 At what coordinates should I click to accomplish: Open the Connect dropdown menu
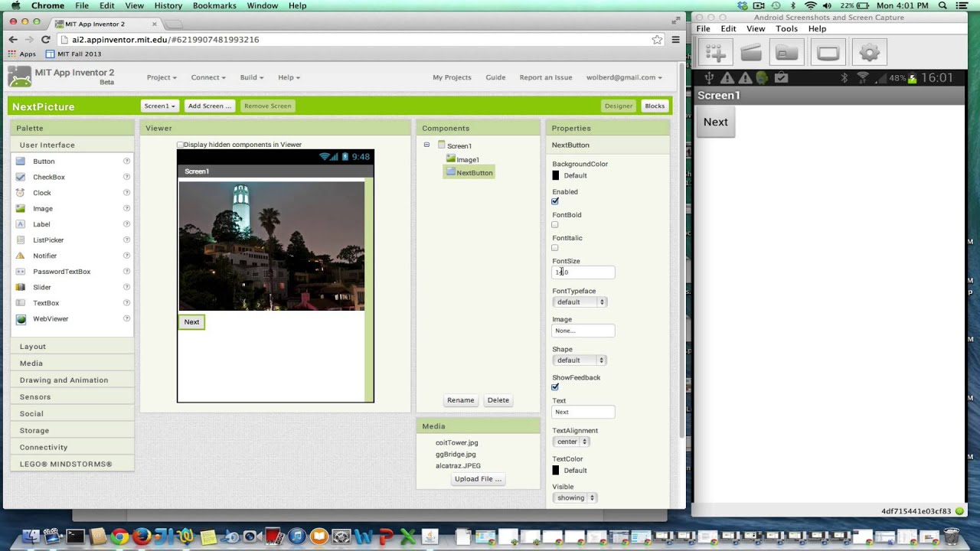click(208, 77)
